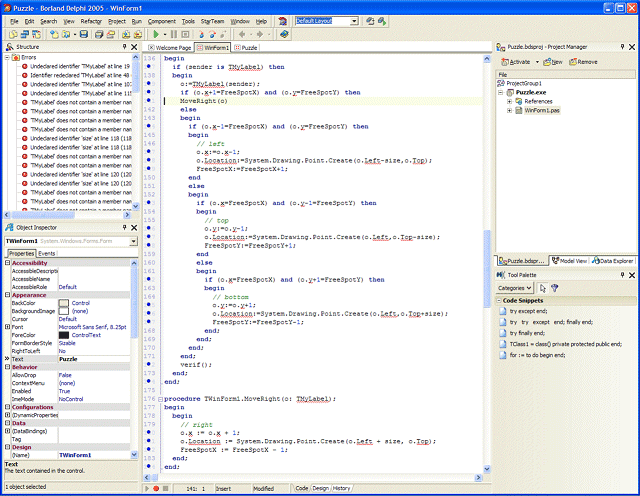The width and height of the screenshot is (640, 496).
Task: Toggle the Project Manager pushpin
Action: pos(622,47)
